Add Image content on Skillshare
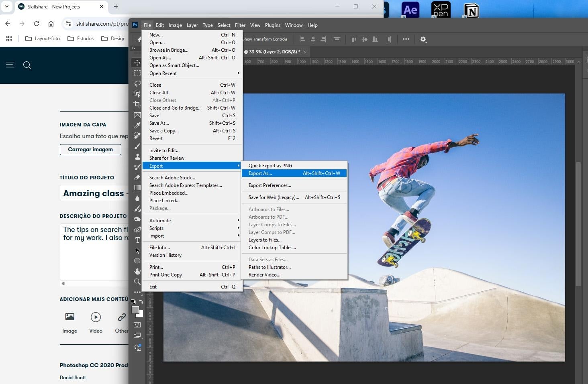This screenshot has width=588, height=384. point(69,323)
